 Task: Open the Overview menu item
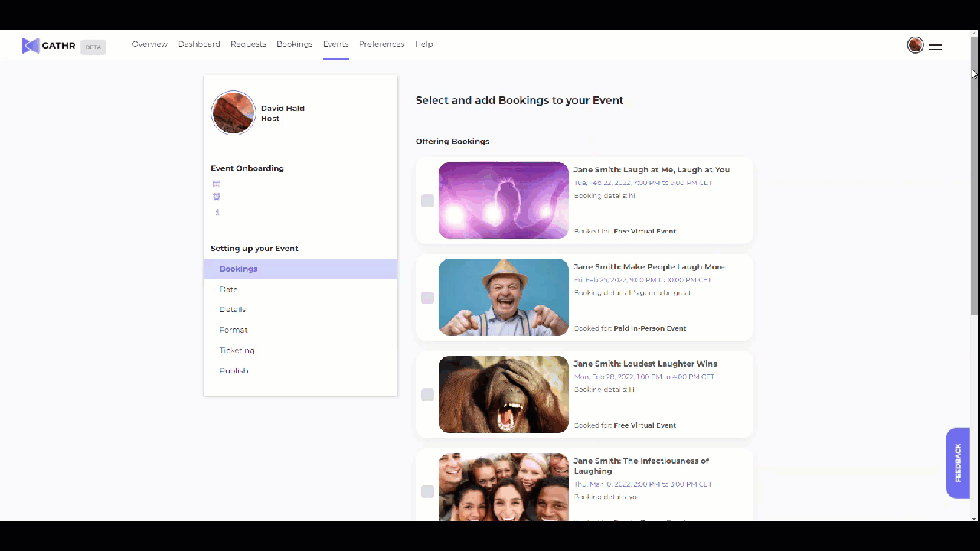pyautogui.click(x=149, y=44)
